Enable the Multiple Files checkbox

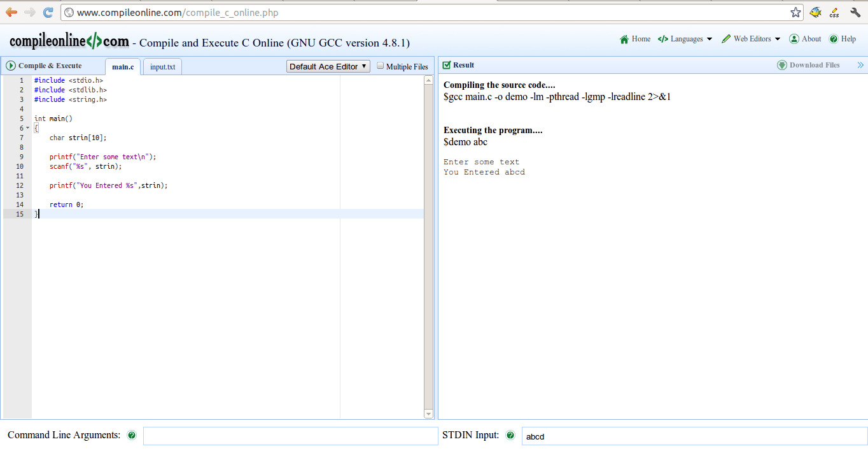[x=379, y=66]
